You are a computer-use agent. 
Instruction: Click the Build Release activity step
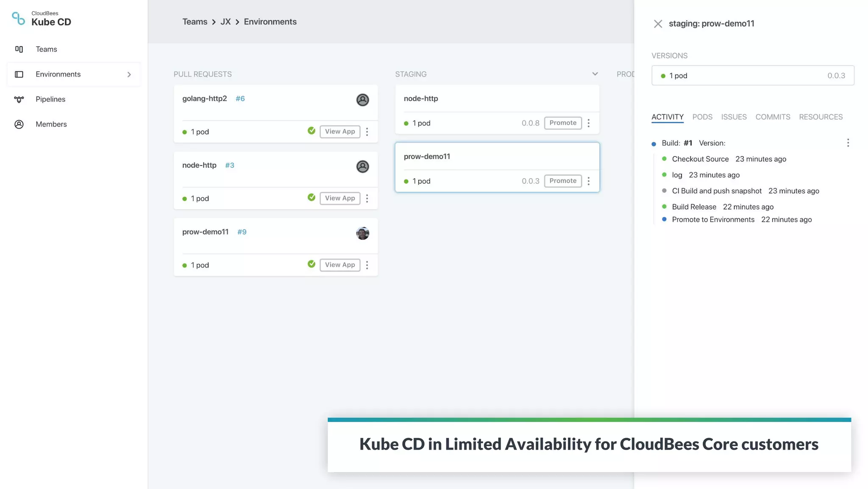(x=694, y=207)
